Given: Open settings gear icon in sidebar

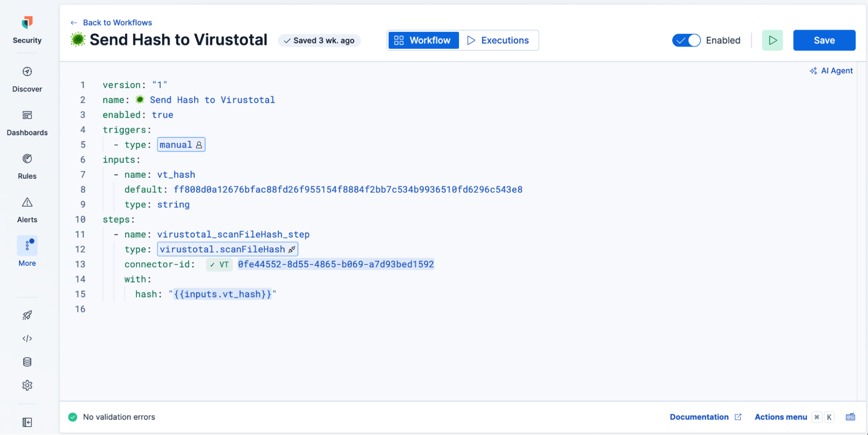Looking at the screenshot, I should pos(27,385).
